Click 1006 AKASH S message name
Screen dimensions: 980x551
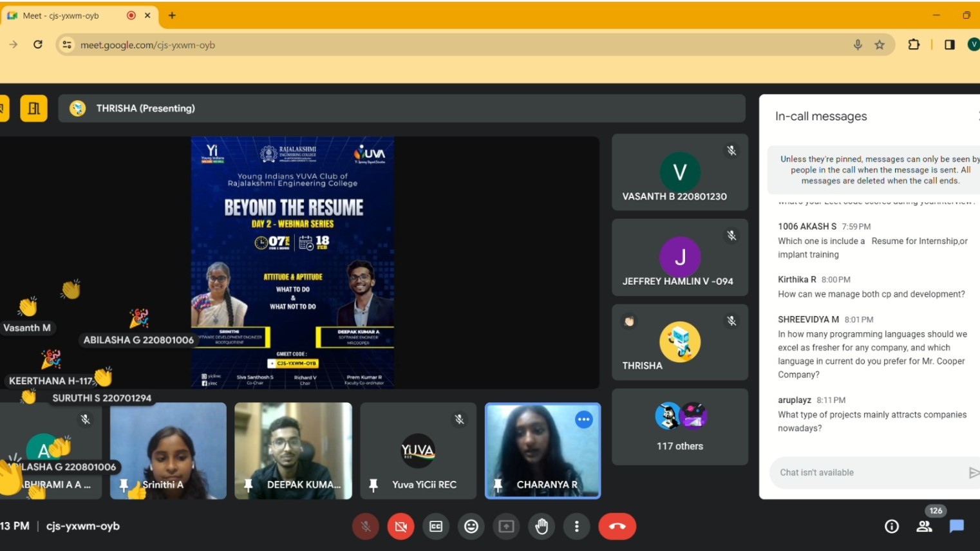[x=807, y=227]
